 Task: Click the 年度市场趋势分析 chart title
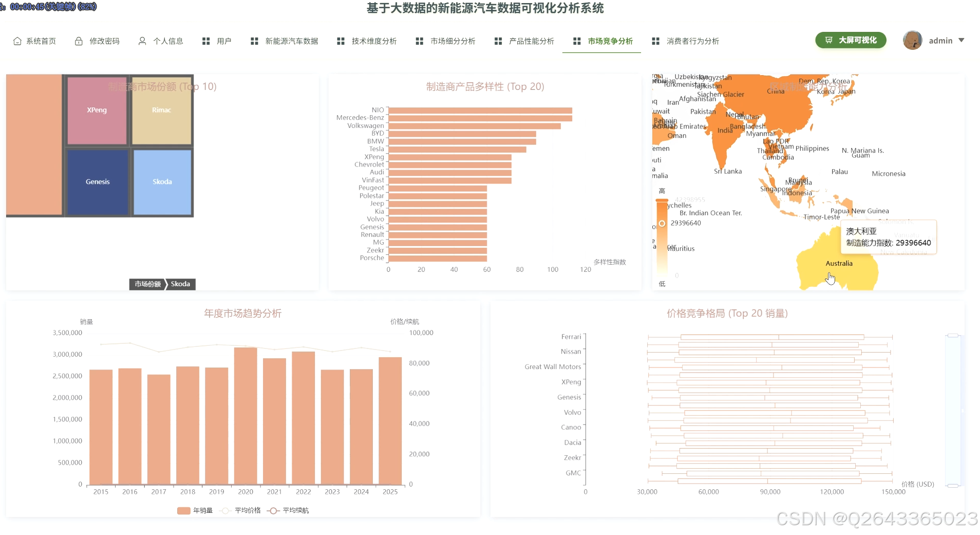click(243, 313)
